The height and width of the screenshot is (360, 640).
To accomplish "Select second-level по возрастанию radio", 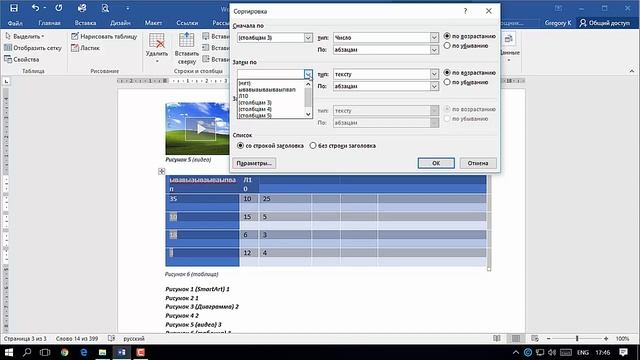I will tap(447, 72).
